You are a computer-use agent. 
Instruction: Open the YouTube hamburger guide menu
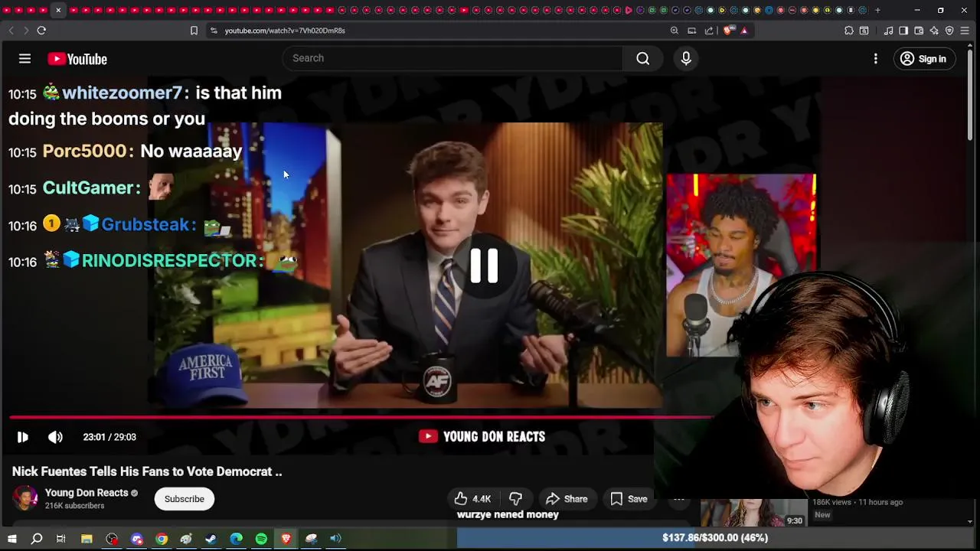tap(24, 59)
